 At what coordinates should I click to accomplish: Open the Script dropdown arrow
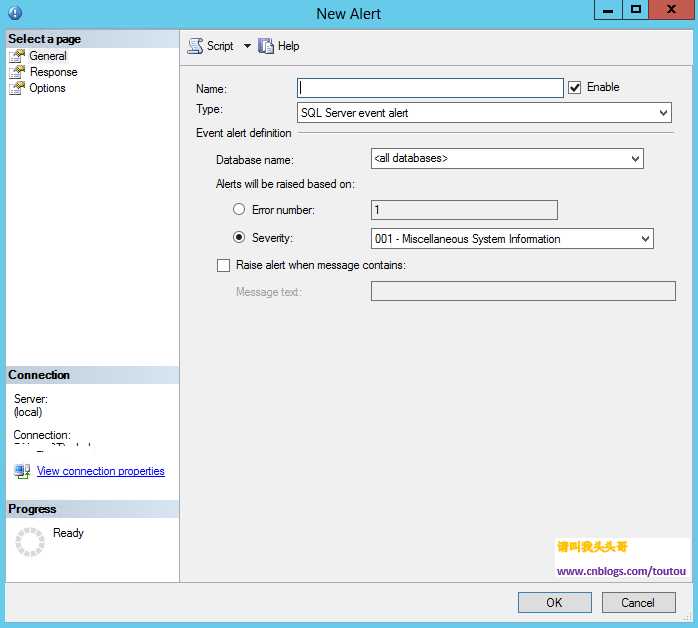(x=247, y=46)
